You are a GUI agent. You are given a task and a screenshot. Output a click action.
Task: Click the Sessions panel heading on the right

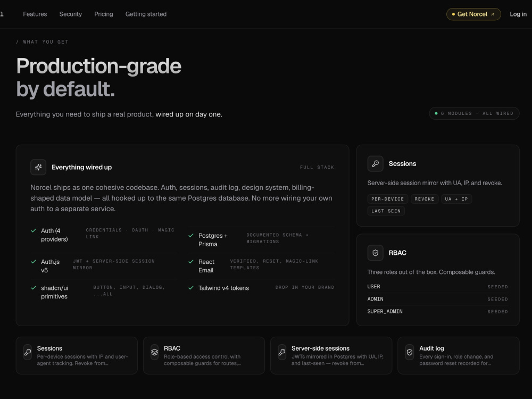(402, 164)
